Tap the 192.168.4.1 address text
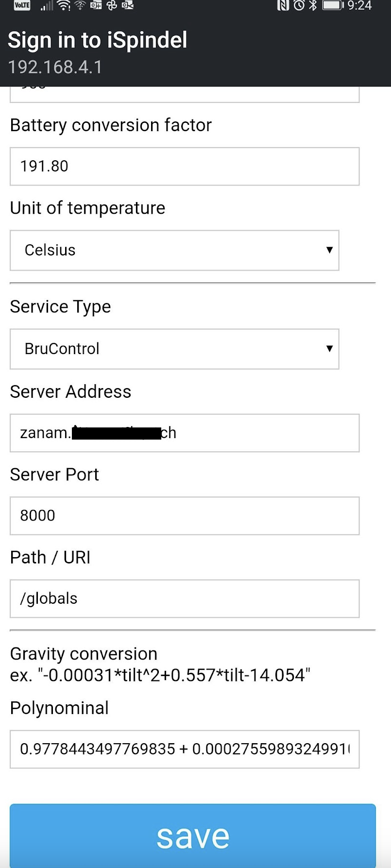391x868 pixels. coord(55,67)
